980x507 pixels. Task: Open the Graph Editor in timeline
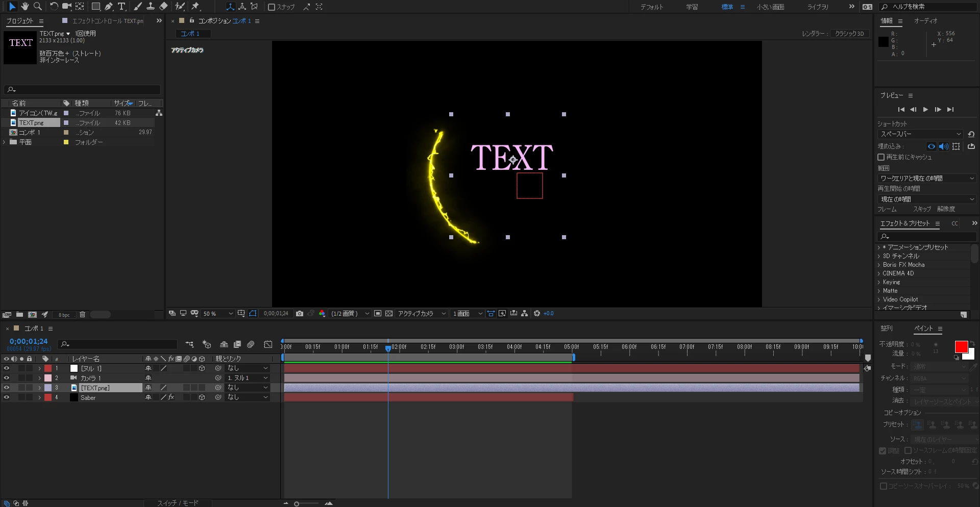[x=268, y=345]
